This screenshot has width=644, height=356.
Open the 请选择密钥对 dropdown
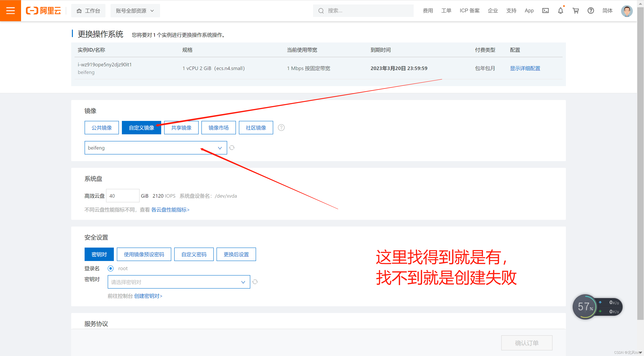click(x=179, y=282)
